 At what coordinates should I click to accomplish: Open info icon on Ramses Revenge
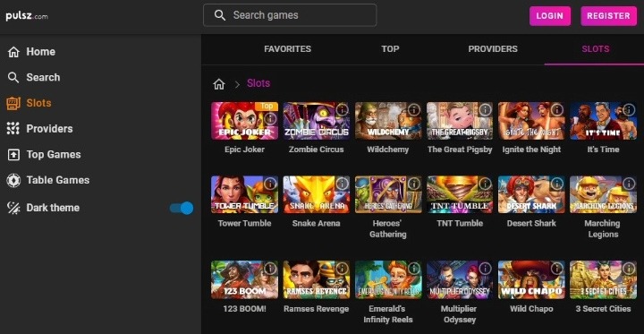click(342, 269)
